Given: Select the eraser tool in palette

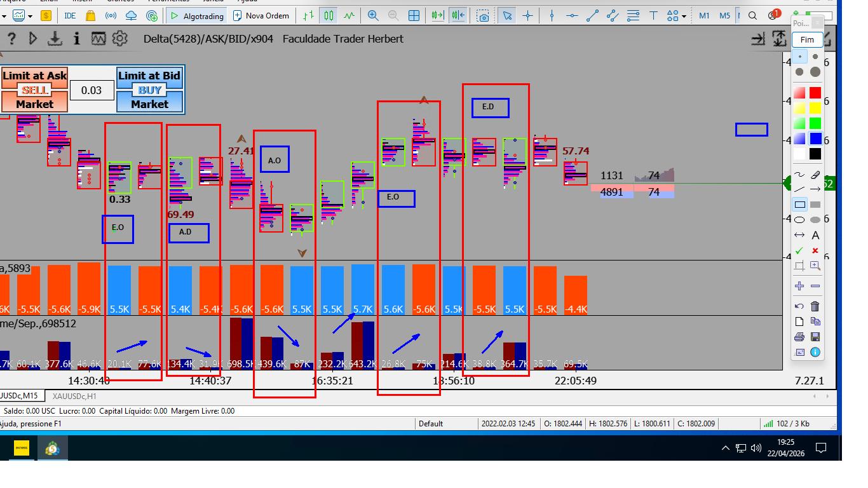Looking at the screenshot, I should tap(815, 174).
